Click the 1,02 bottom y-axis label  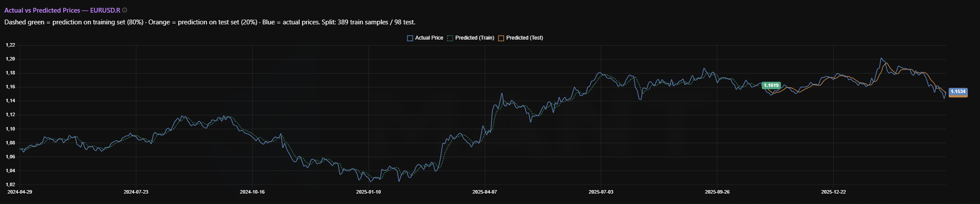pyautogui.click(x=10, y=185)
